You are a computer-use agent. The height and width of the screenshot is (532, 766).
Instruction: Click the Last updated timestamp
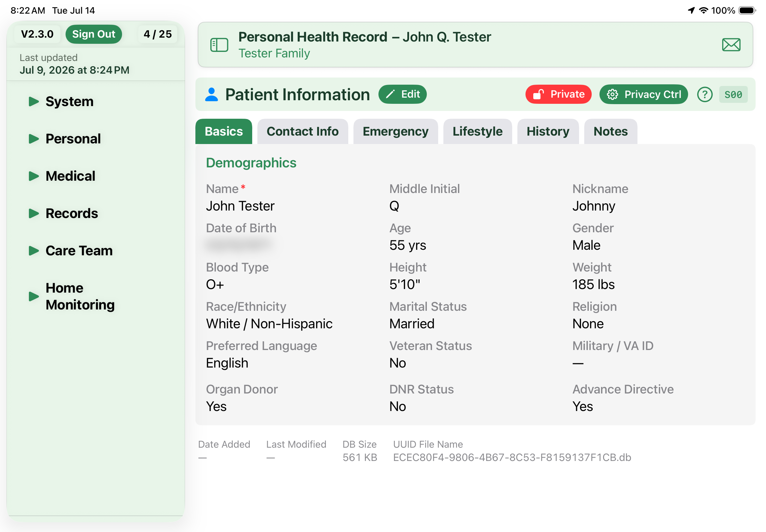74,70
